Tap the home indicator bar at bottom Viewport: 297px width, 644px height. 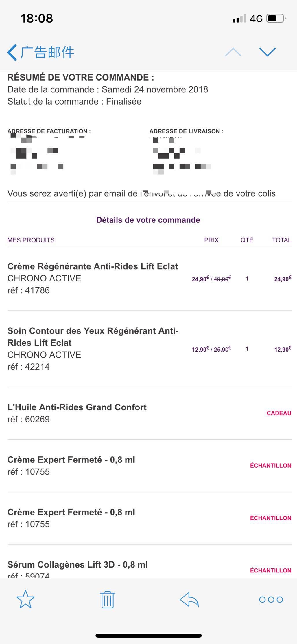pyautogui.click(x=149, y=636)
